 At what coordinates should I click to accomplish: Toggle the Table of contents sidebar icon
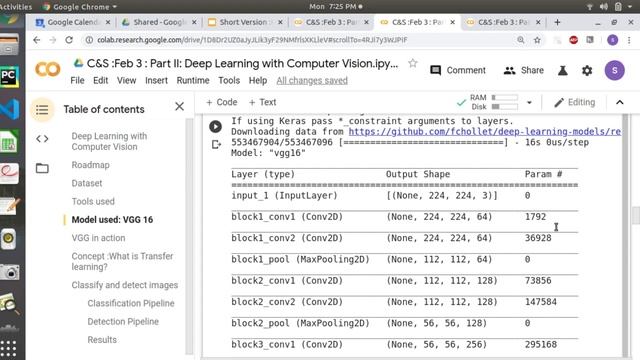click(42, 109)
